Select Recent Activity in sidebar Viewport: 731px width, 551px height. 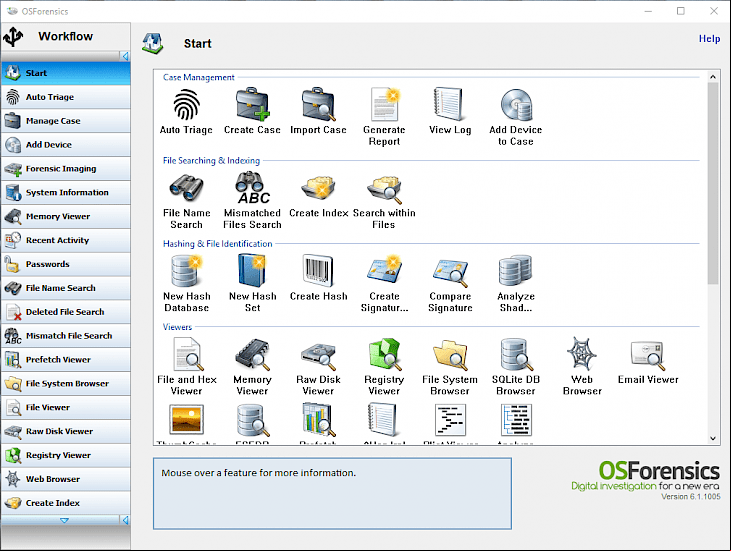point(66,240)
